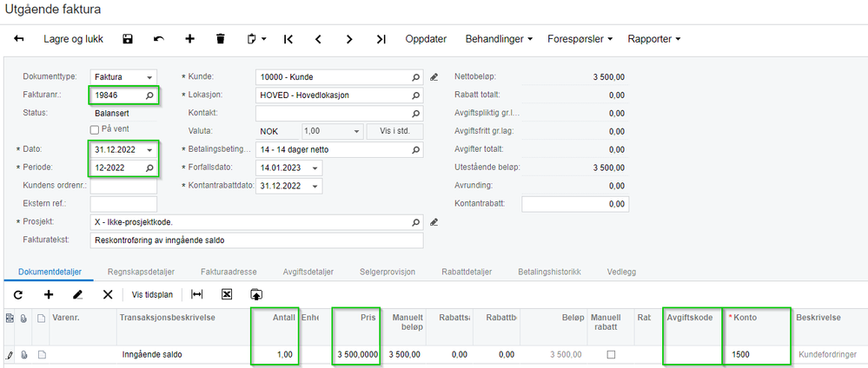Click the note icon on Inngående saldo row
Screen dimensions: 868x368
click(41, 354)
